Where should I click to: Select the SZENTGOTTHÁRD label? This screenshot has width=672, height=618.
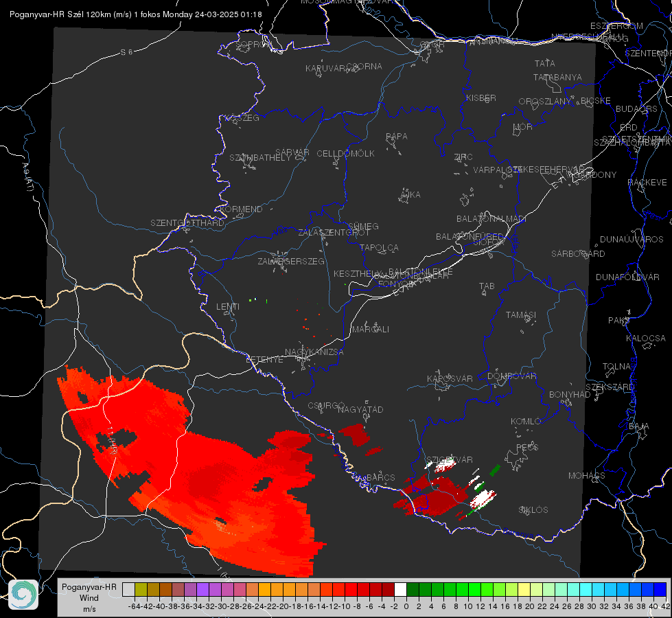(x=187, y=222)
